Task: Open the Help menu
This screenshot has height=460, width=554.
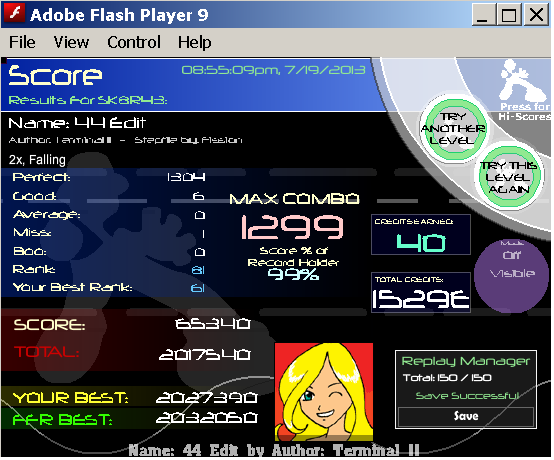Action: pos(195,42)
